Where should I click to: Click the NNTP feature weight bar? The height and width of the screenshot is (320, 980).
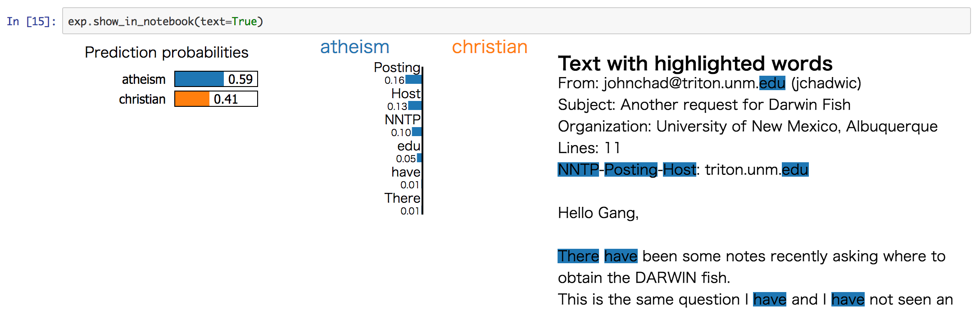coord(417,132)
